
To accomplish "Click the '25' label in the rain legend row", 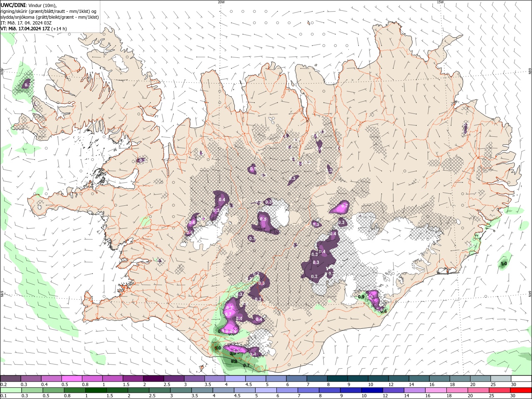I will click(x=491, y=396).
